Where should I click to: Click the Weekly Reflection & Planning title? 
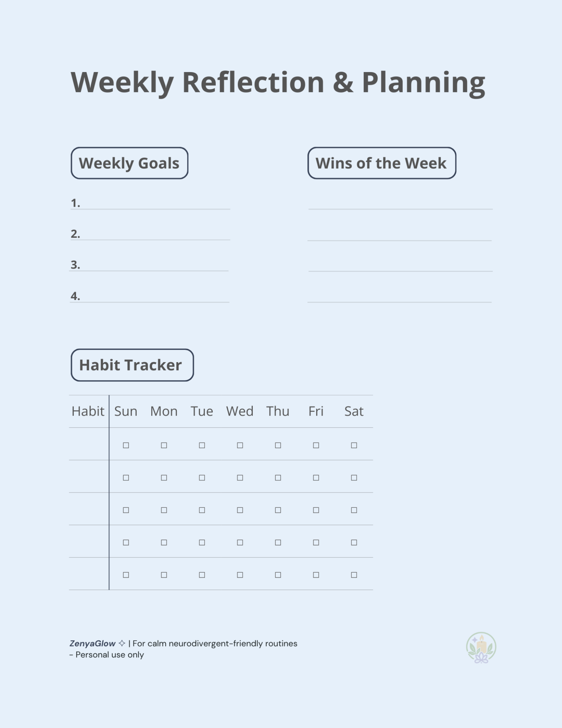[x=278, y=83]
